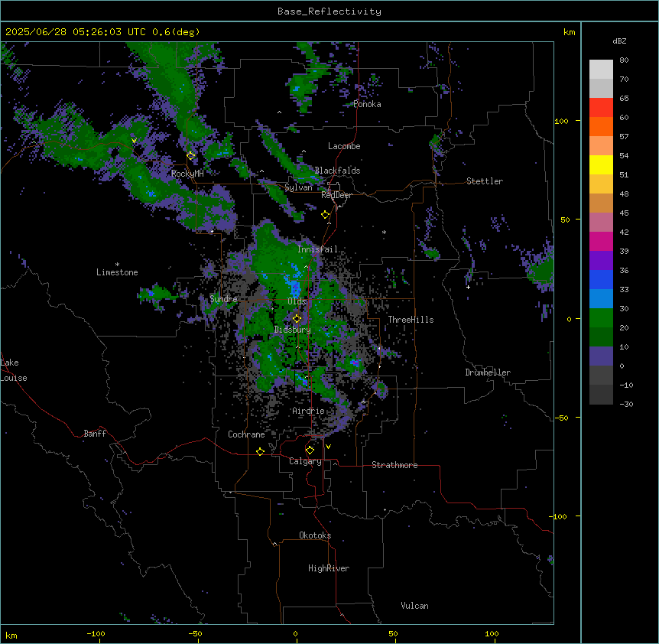The width and height of the screenshot is (659, 644).
Task: Click the yellow V marker northwest of RockyMH
Action: (134, 141)
